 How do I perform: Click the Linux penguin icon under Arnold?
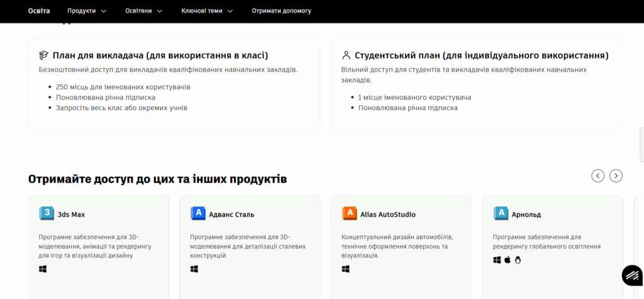518,259
